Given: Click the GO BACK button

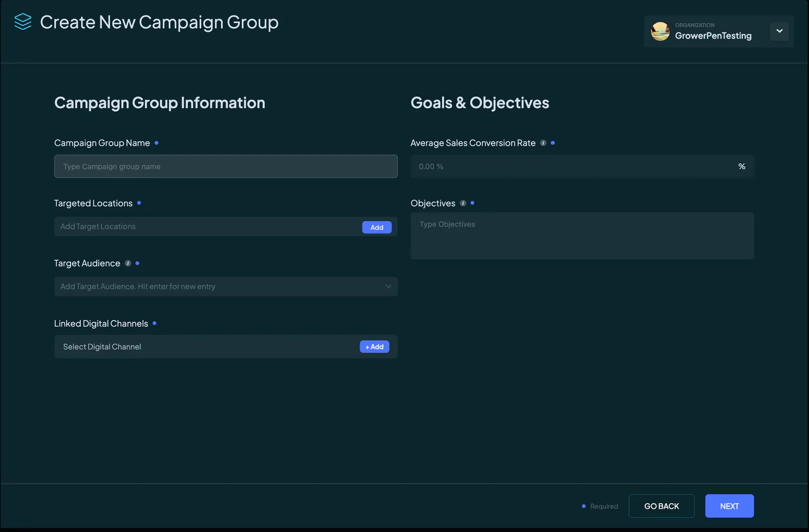Looking at the screenshot, I should (x=661, y=506).
